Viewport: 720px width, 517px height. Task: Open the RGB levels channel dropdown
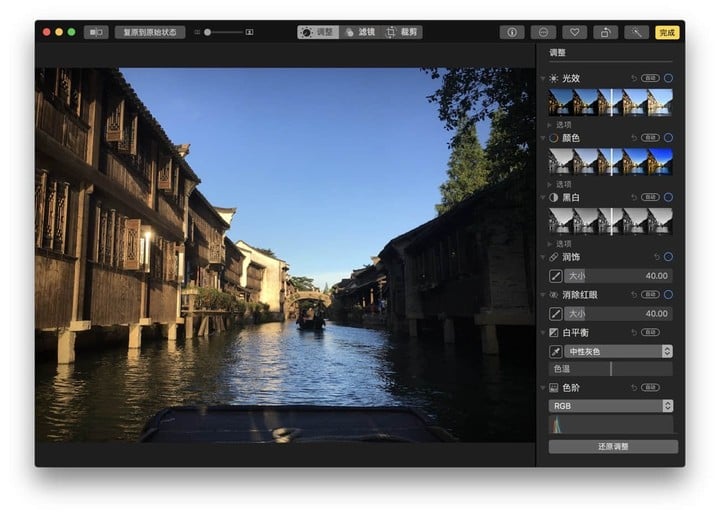(611, 406)
